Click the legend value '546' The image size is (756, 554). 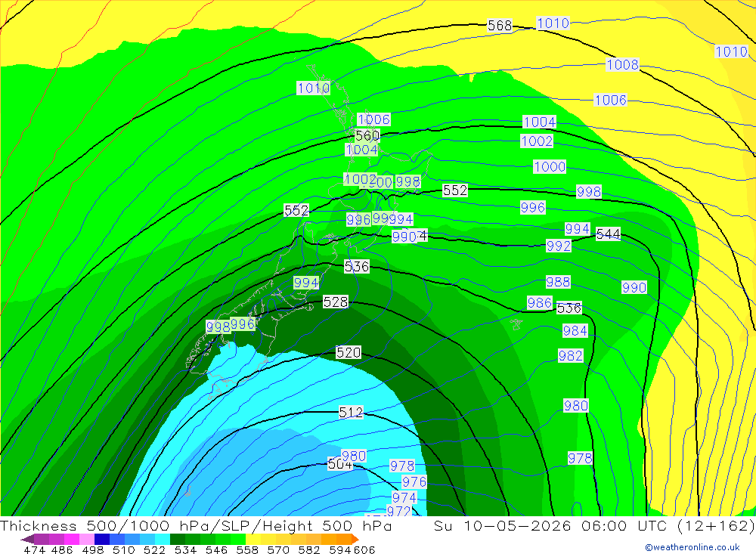pyautogui.click(x=216, y=549)
